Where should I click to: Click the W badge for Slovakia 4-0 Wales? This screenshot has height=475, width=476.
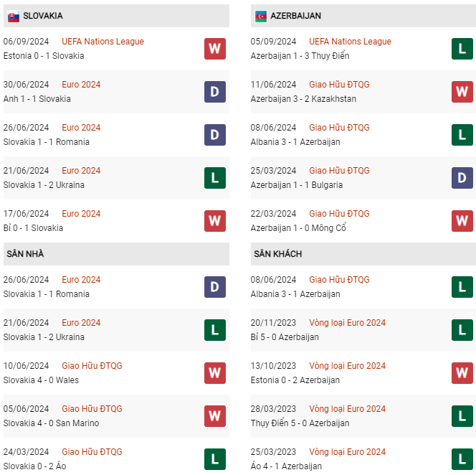pyautogui.click(x=215, y=373)
